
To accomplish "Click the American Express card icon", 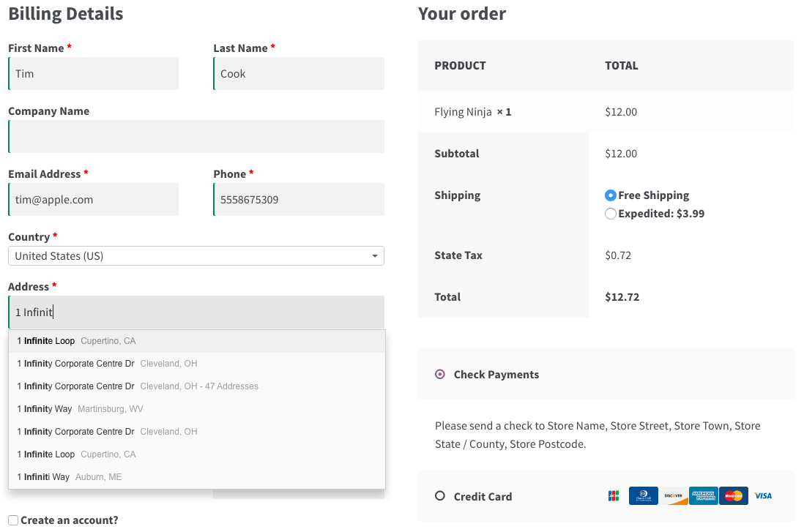I will click(703, 495).
